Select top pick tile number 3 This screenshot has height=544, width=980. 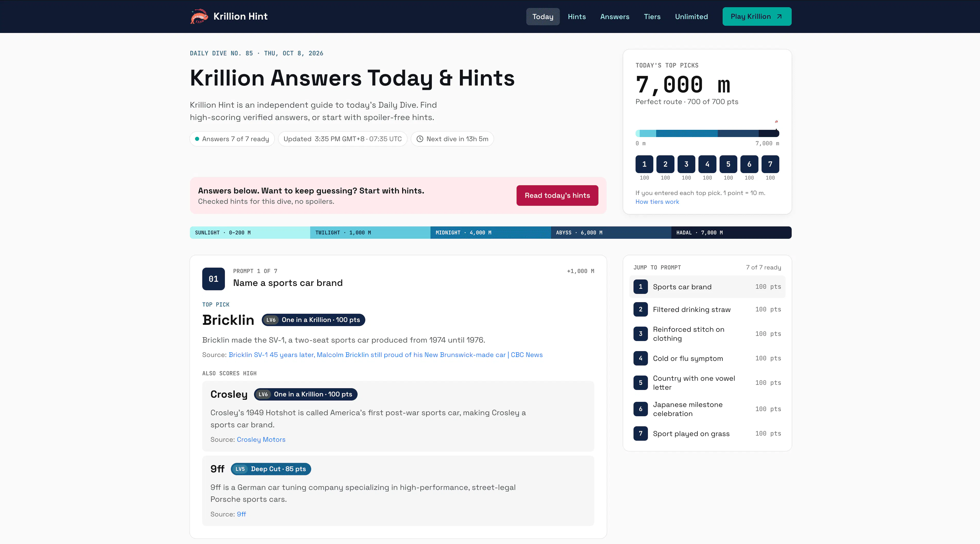coord(686,164)
